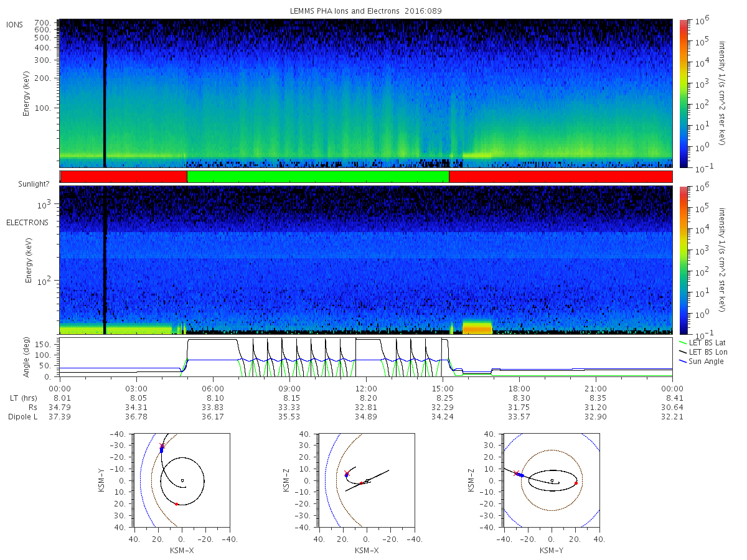This screenshot has width=747, height=560.
Task: Click the Rs value 33.33
Action: point(289,407)
